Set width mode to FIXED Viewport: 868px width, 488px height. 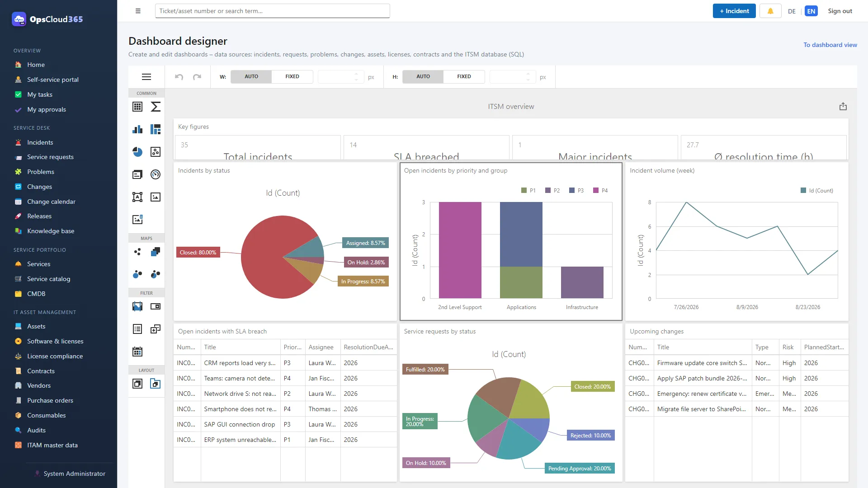point(292,77)
